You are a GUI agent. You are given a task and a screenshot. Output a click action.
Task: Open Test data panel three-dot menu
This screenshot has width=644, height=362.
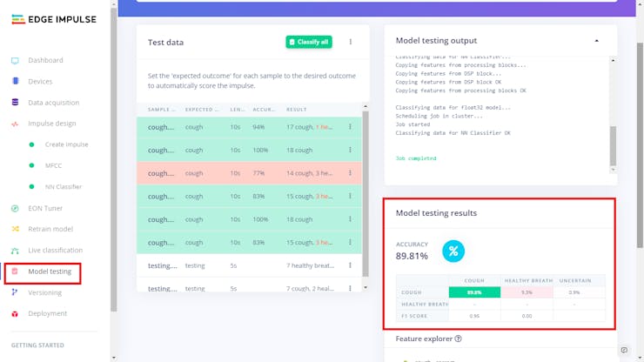(351, 42)
